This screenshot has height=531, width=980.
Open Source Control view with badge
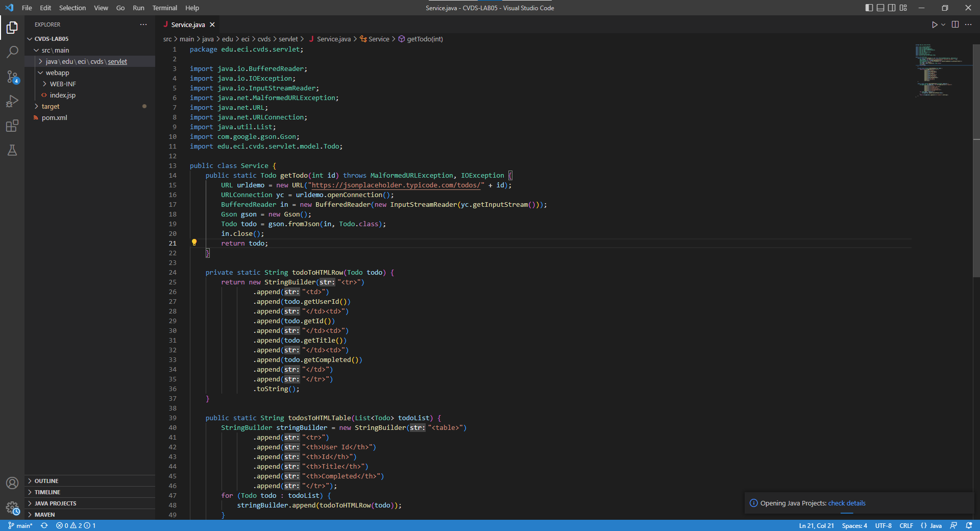tap(12, 77)
